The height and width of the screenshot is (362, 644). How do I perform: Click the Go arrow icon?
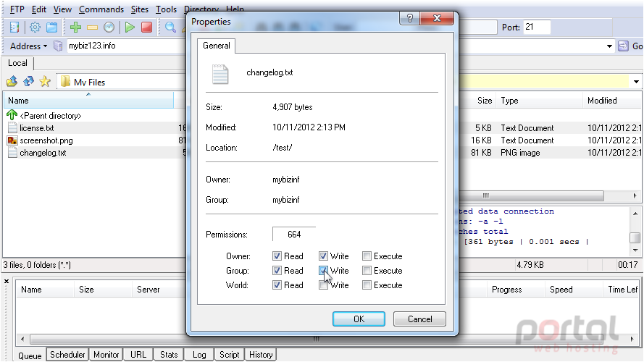623,46
